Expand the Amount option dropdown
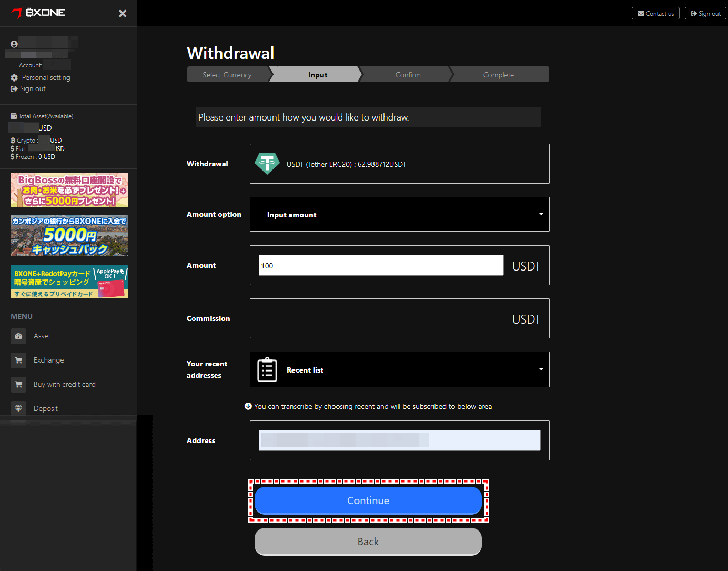 (400, 214)
